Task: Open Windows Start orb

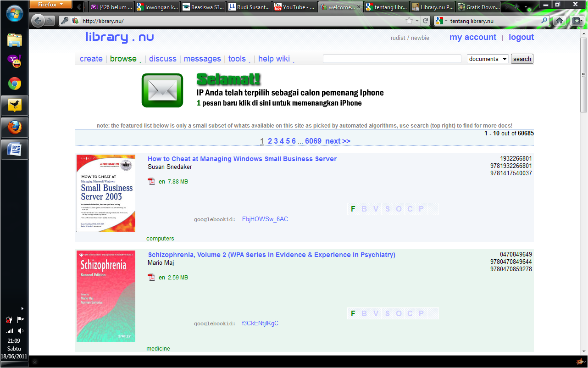Action: coord(15,14)
